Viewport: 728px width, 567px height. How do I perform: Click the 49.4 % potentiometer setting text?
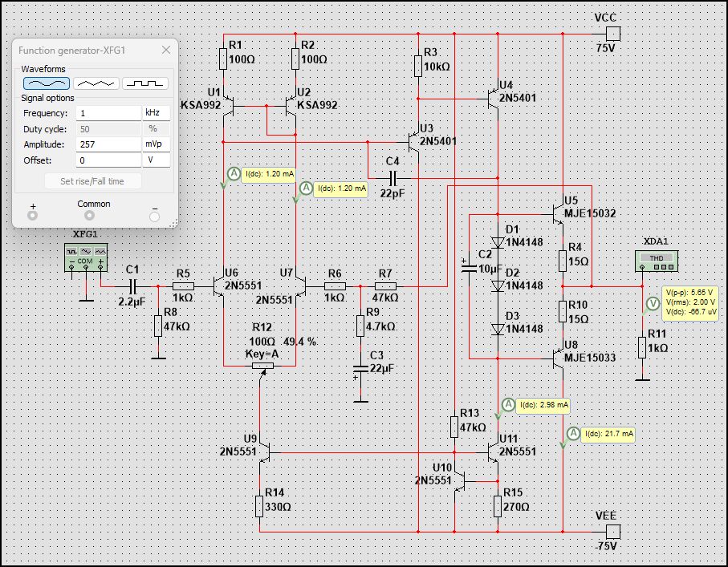300,342
